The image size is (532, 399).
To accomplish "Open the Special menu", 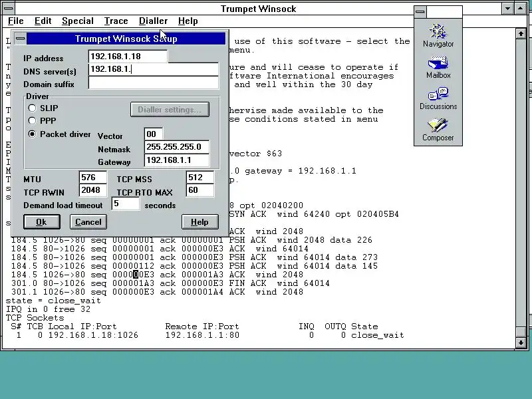I will (x=78, y=21).
